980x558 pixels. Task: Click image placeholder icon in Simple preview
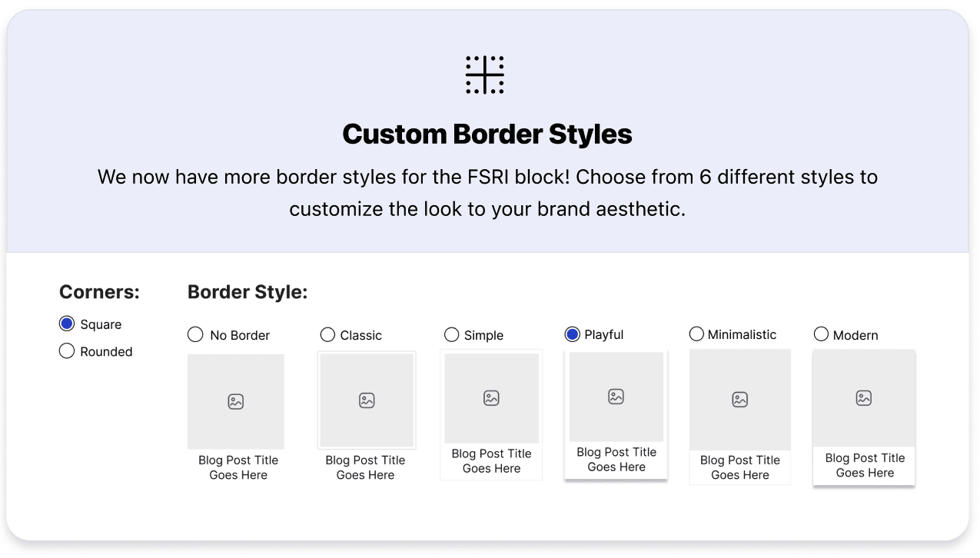click(491, 397)
